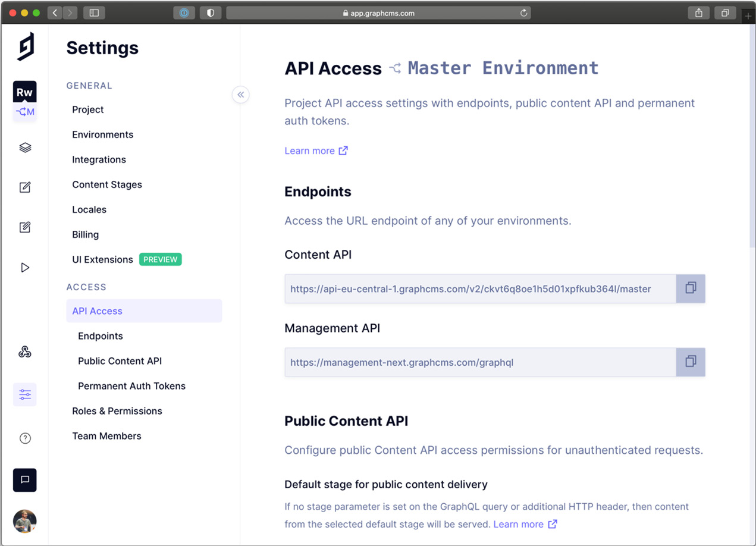Image resolution: width=756 pixels, height=546 pixels.
Task: Select the Content editor icon in sidebar
Action: pos(24,187)
